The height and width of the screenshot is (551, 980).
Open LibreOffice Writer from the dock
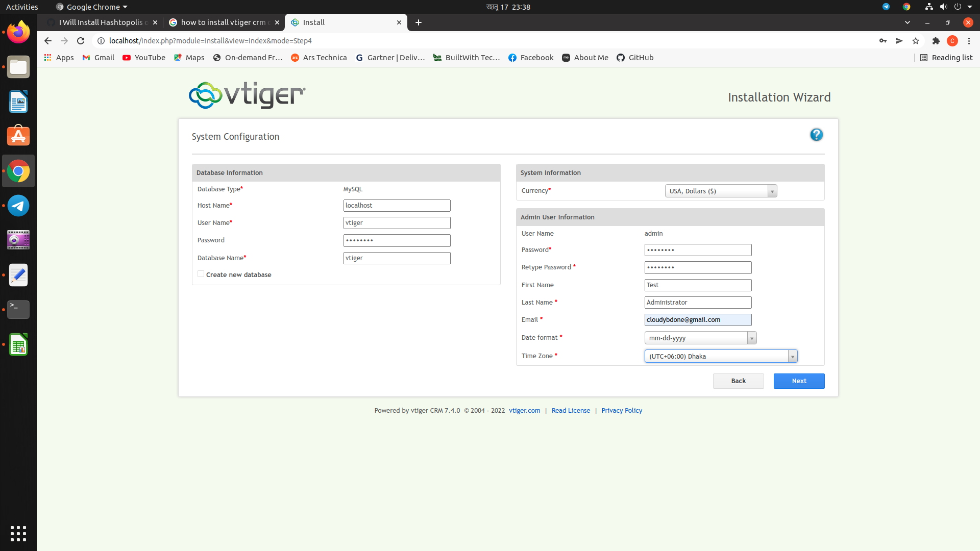(18, 102)
